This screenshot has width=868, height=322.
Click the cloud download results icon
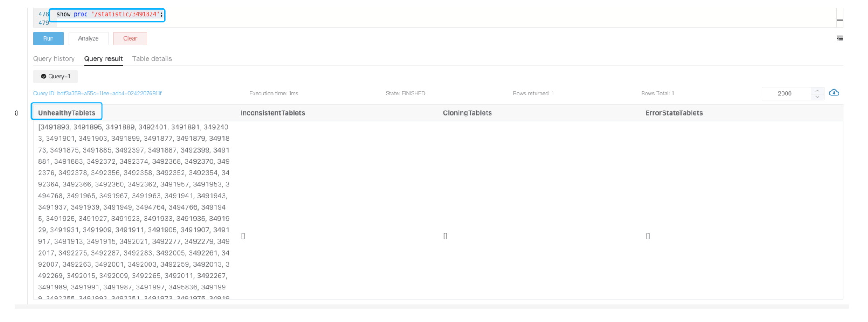pos(834,93)
